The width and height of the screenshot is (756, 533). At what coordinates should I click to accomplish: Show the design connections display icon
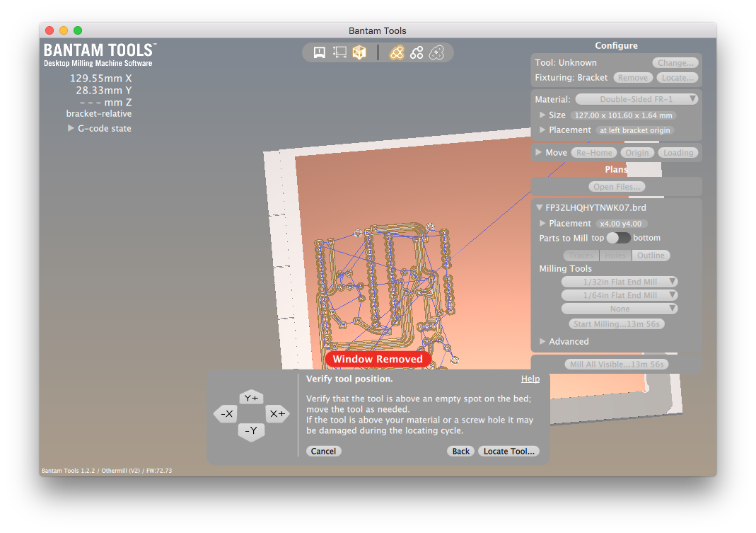417,52
